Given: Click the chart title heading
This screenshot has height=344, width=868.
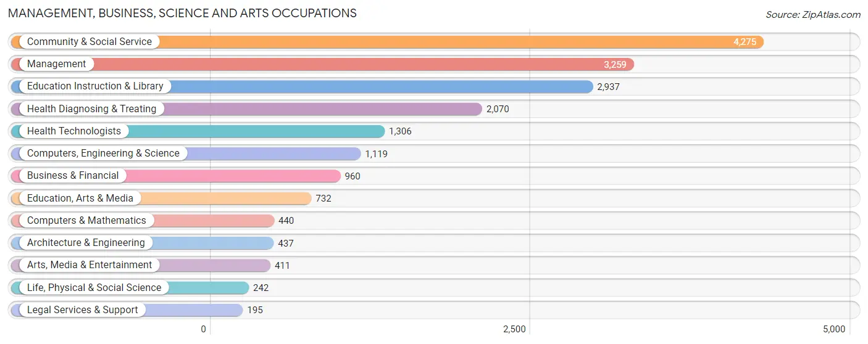Looking at the screenshot, I should pyautogui.click(x=182, y=13).
